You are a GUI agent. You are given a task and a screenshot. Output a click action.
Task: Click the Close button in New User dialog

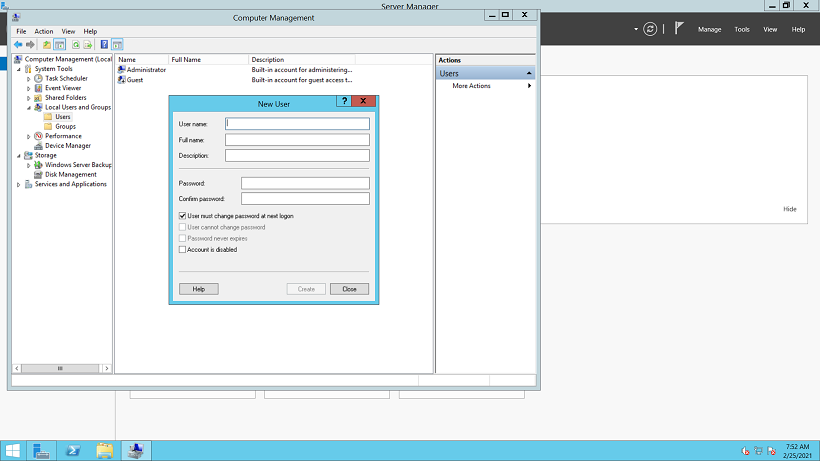[x=349, y=289]
